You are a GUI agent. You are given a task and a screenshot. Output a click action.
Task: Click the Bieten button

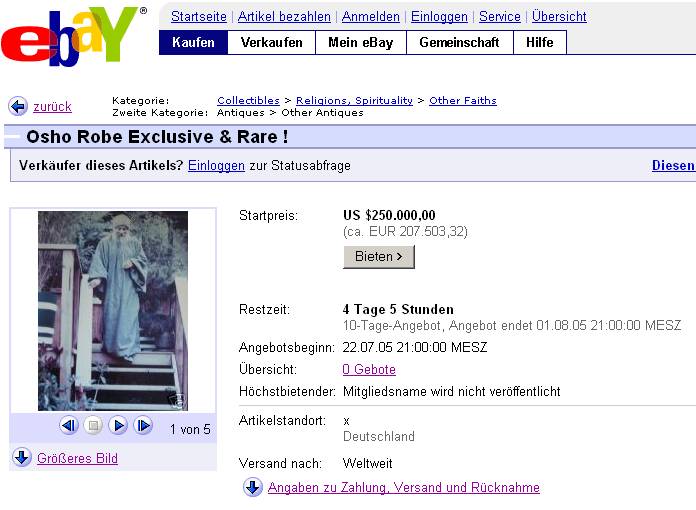point(379,257)
